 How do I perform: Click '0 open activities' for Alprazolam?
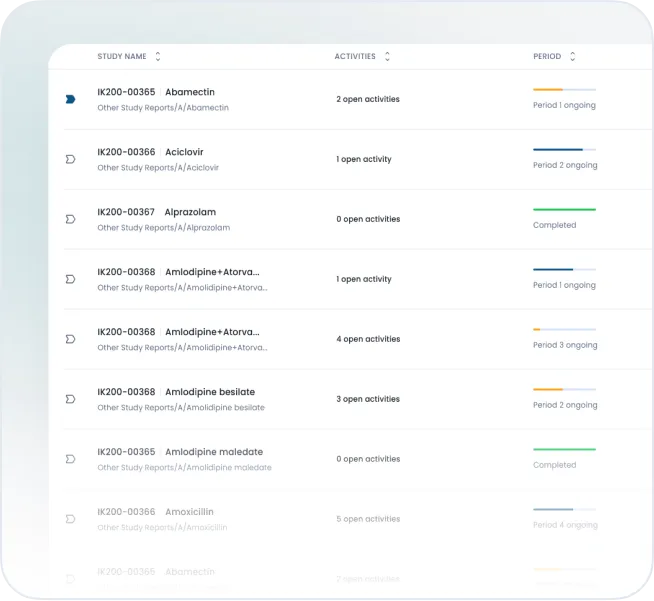(368, 219)
